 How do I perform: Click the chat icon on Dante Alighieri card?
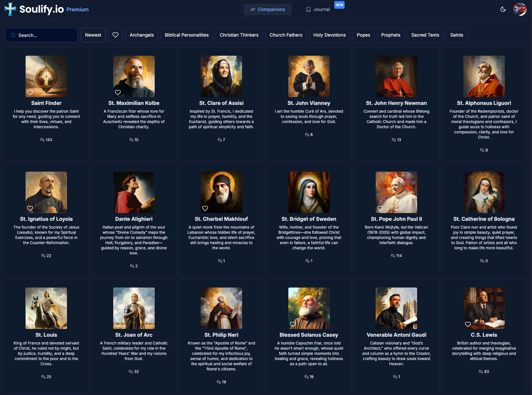(131, 266)
